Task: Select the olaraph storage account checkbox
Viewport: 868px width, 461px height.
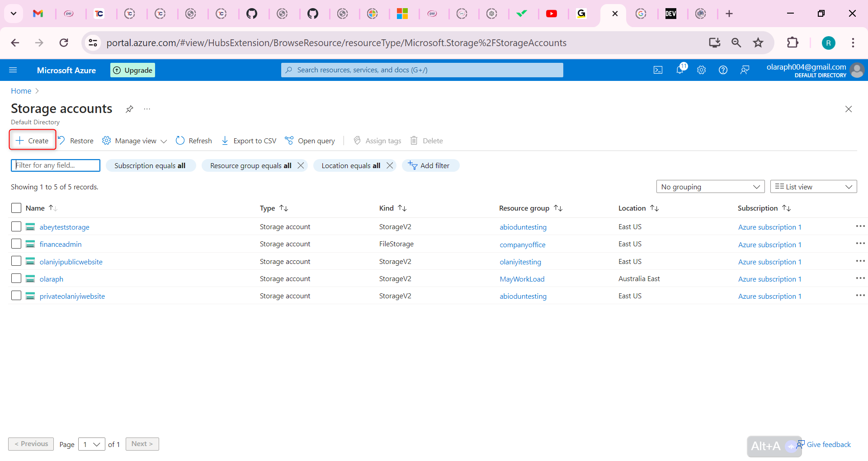Action: click(16, 278)
